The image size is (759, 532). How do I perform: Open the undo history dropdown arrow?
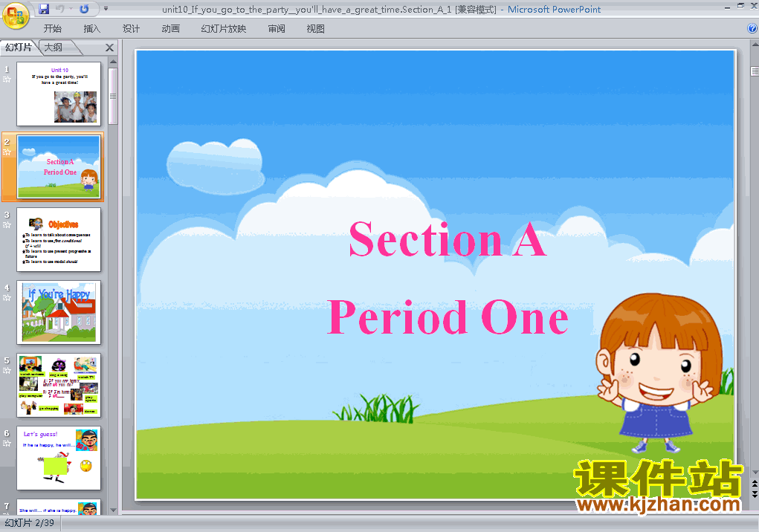coord(71,9)
